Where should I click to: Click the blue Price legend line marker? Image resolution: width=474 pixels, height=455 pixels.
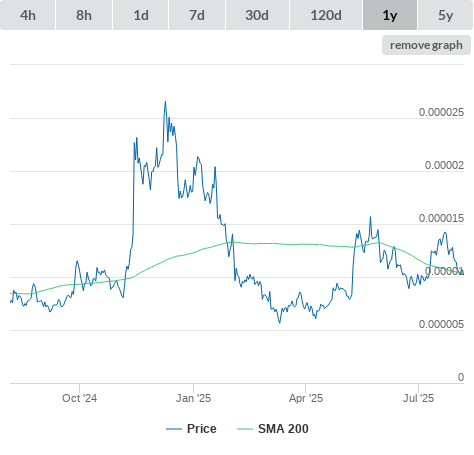(x=174, y=429)
